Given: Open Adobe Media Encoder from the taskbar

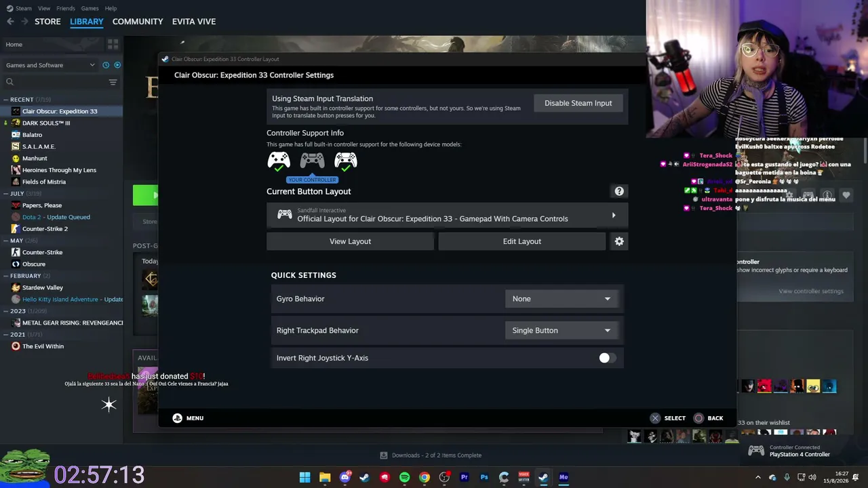Looking at the screenshot, I should pos(564,477).
